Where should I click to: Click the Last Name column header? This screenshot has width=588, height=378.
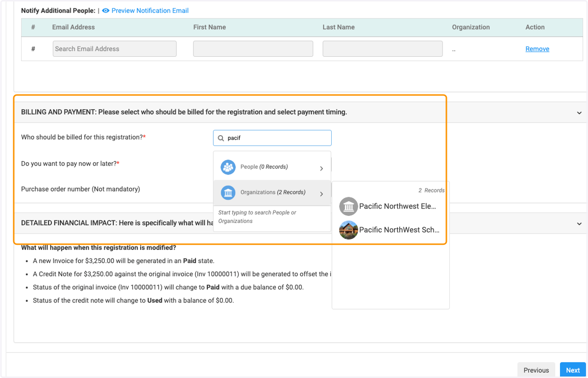(339, 27)
